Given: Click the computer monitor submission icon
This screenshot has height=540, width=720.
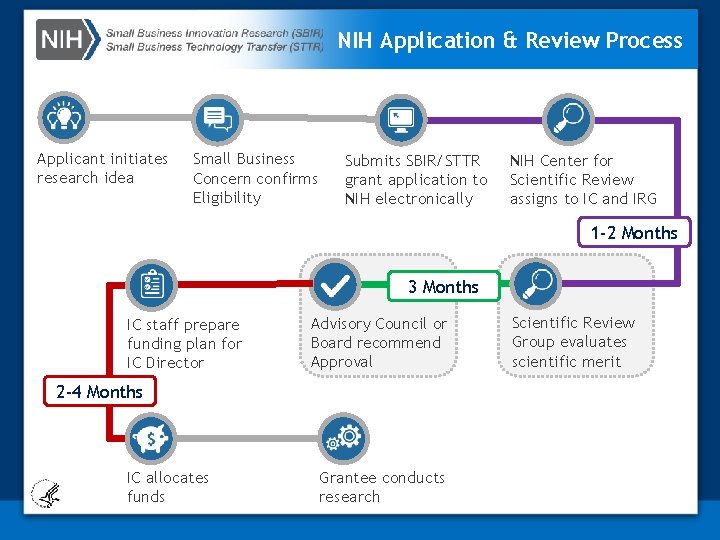Looking at the screenshot, I should [x=401, y=120].
